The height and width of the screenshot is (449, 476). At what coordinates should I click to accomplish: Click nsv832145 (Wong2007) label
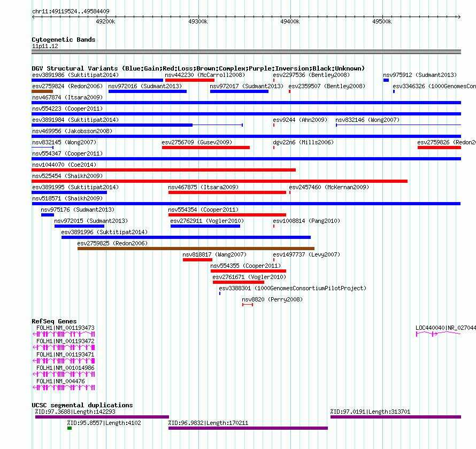(x=64, y=142)
